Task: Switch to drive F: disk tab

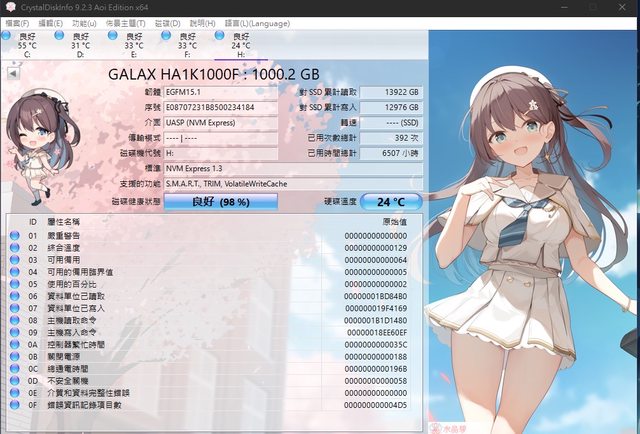Action: [x=187, y=45]
